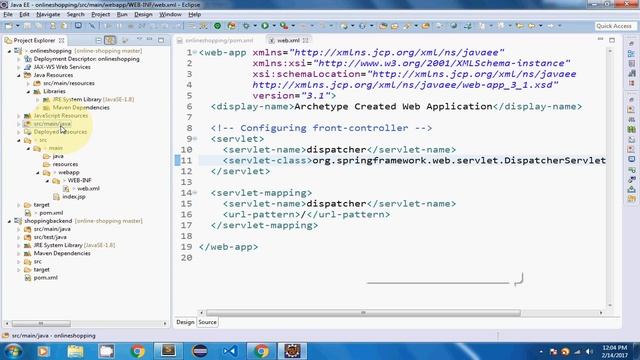Open the Debug dropdown arrow
This screenshot has height=360, width=640.
tap(255, 26)
